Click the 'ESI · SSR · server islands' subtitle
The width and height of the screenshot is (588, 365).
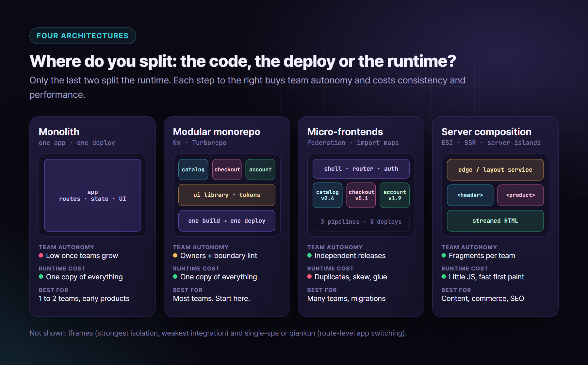click(x=491, y=143)
